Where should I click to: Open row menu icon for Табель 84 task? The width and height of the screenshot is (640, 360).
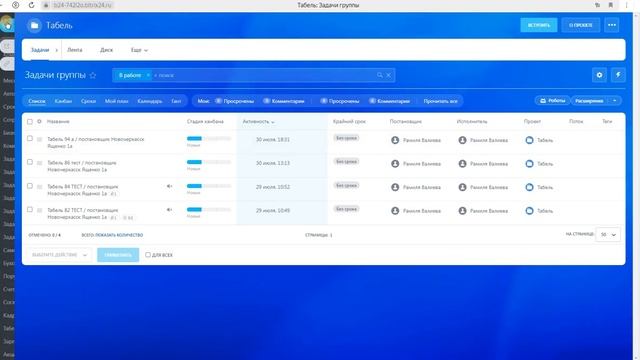pyautogui.click(x=40, y=187)
